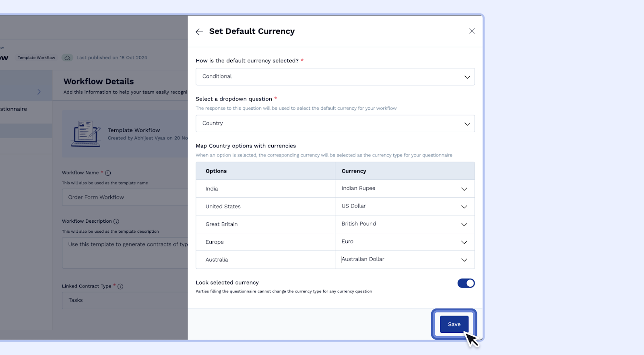Screen dimensions: 644x355
Task: Open the default currency selection dropdown (Conditional)
Action: pos(335,77)
